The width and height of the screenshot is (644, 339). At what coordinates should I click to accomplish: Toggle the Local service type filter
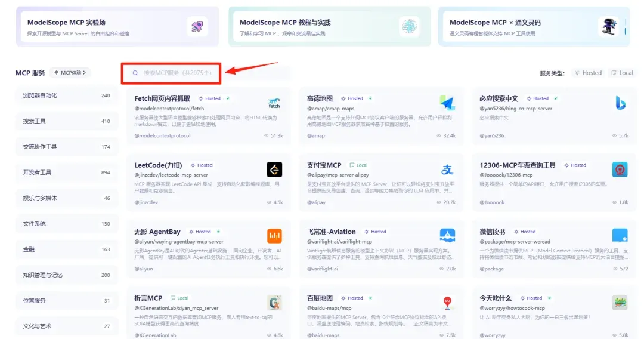622,73
